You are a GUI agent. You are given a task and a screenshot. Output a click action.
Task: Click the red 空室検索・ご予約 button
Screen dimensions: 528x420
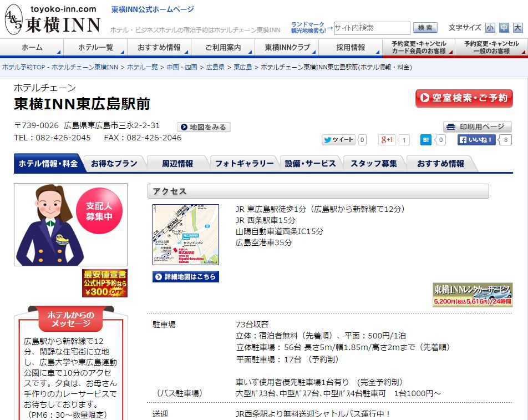(464, 98)
